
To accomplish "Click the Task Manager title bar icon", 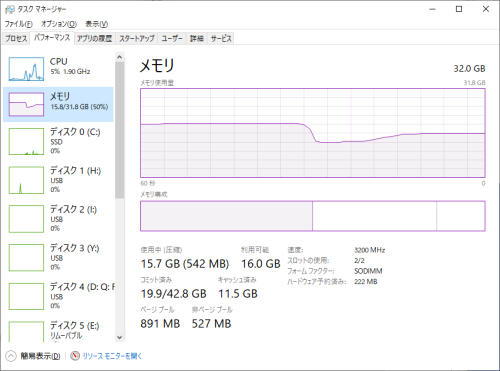I will (x=10, y=9).
